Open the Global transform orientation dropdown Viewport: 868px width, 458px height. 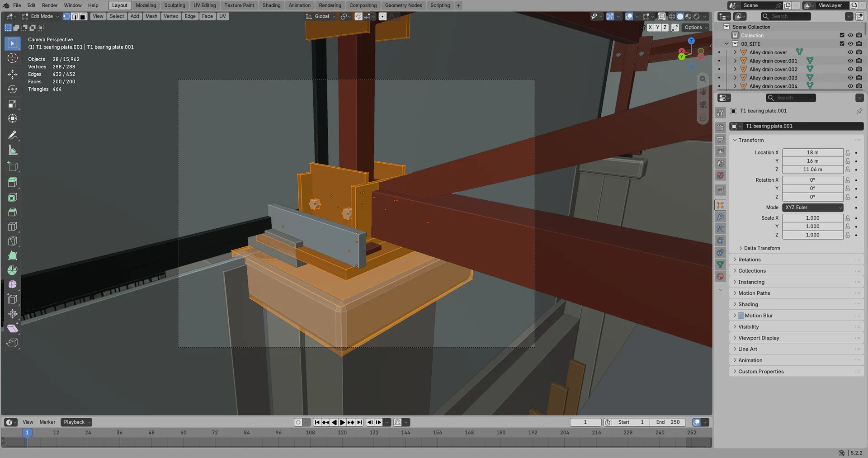point(321,16)
